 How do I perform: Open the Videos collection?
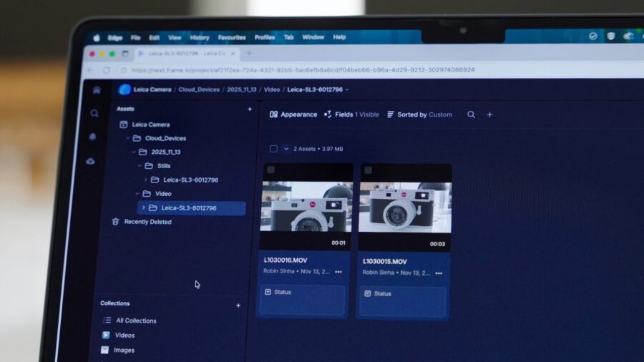click(x=125, y=336)
